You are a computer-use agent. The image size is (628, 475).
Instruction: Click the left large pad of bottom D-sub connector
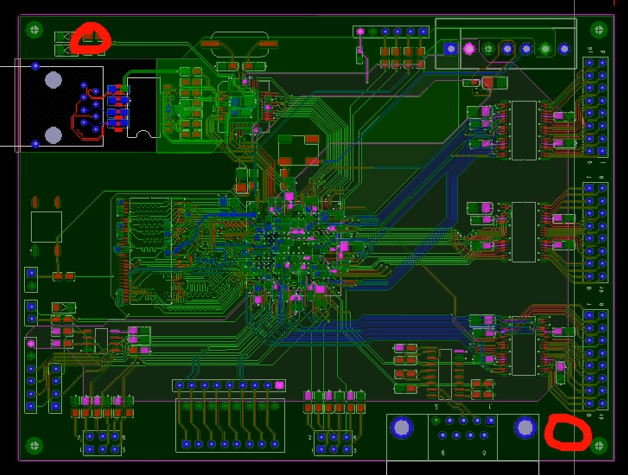(x=402, y=428)
